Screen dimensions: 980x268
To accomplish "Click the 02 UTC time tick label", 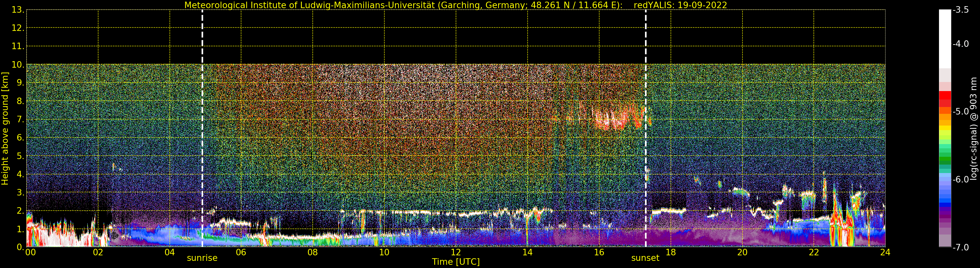I will click(x=98, y=252).
